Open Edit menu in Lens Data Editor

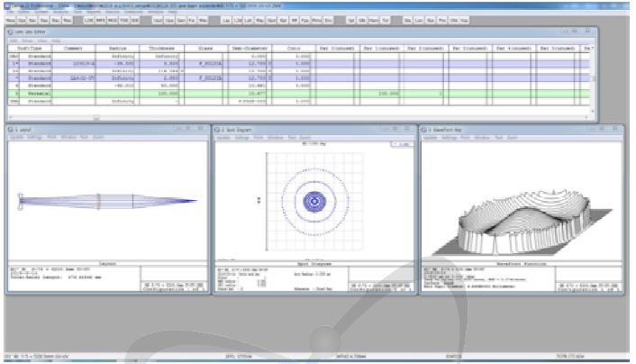click(14, 41)
